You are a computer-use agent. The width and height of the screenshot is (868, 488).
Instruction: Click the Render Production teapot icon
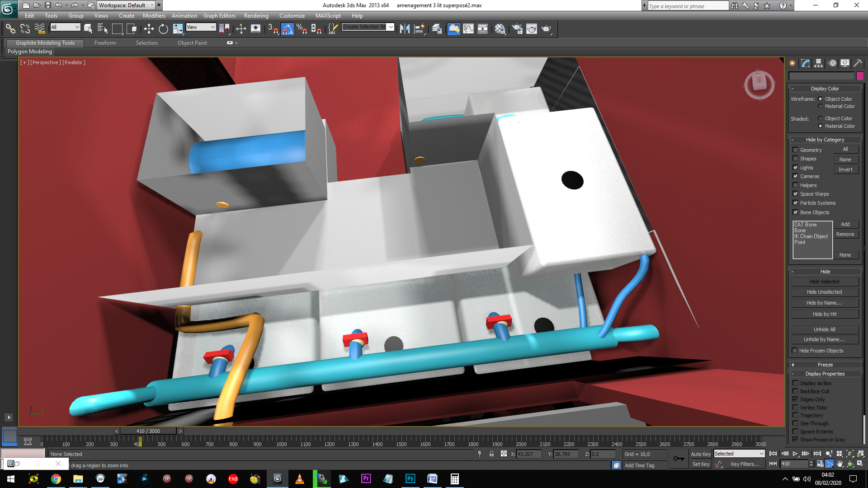click(x=546, y=29)
